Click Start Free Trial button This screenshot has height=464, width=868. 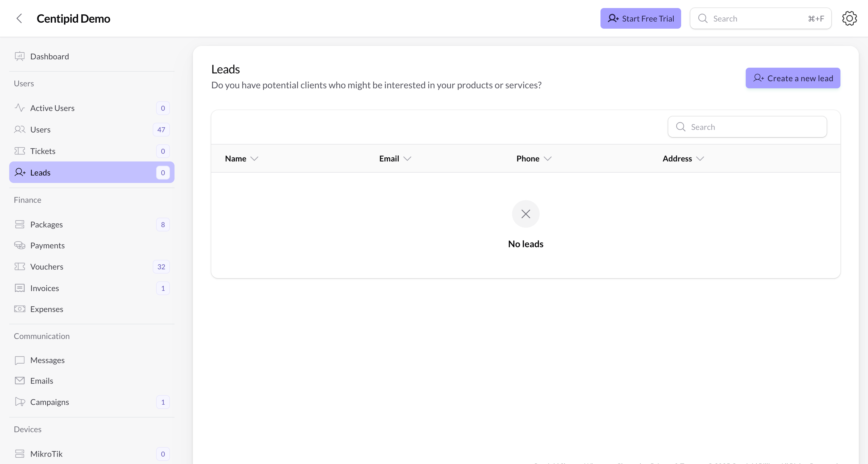click(x=640, y=19)
